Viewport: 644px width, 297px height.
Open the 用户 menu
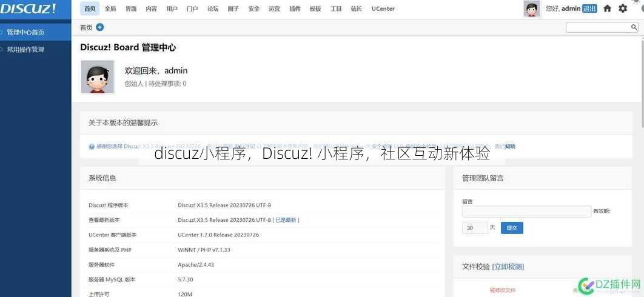coord(172,8)
